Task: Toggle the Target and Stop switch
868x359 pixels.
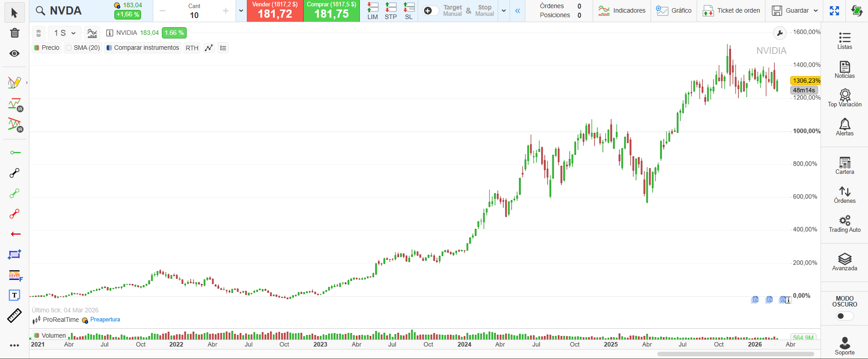Action: 431,11
